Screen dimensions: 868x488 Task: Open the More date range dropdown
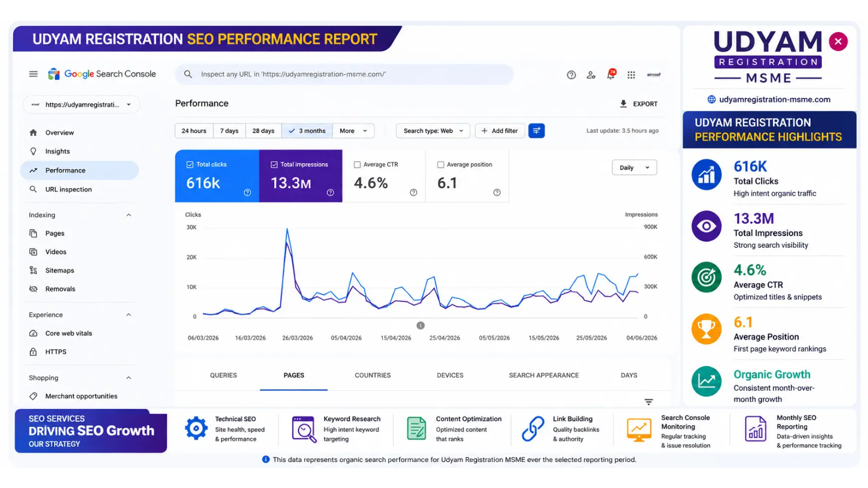354,131
